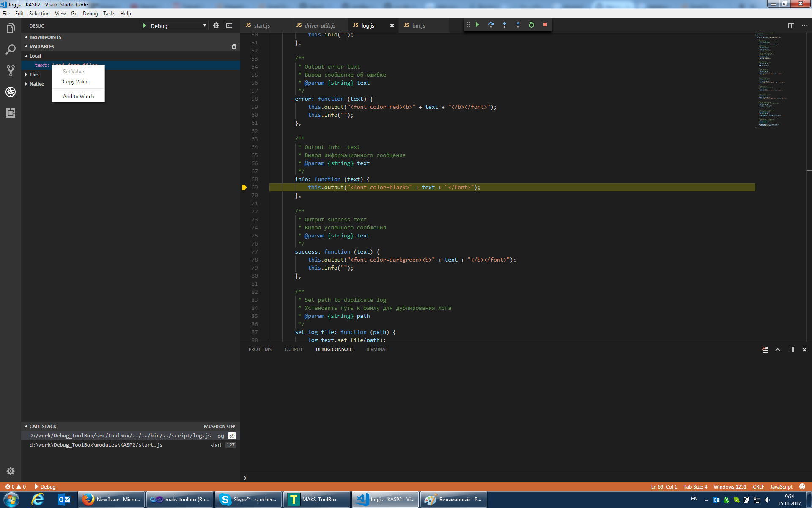Split the editor into two panes
Screen dimensions: 812x508
click(x=790, y=25)
